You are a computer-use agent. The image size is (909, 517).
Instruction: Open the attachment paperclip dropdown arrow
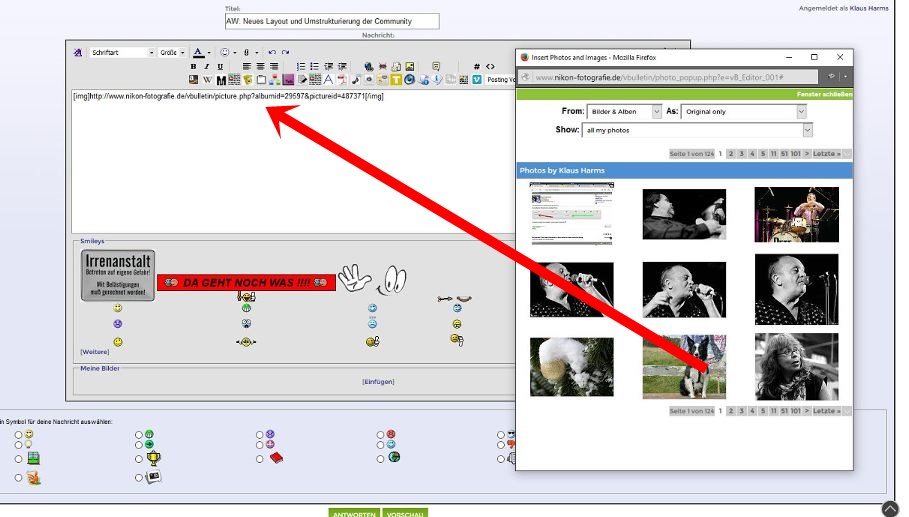coord(256,53)
